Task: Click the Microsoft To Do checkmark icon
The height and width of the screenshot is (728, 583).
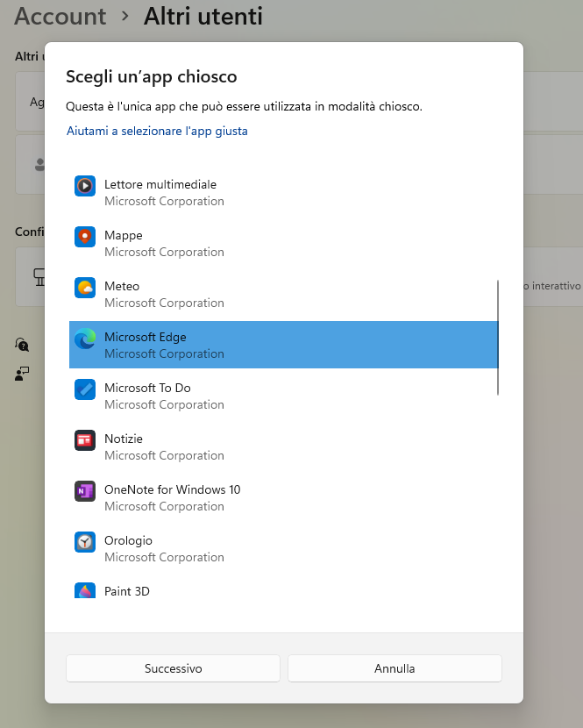Action: pos(85,389)
